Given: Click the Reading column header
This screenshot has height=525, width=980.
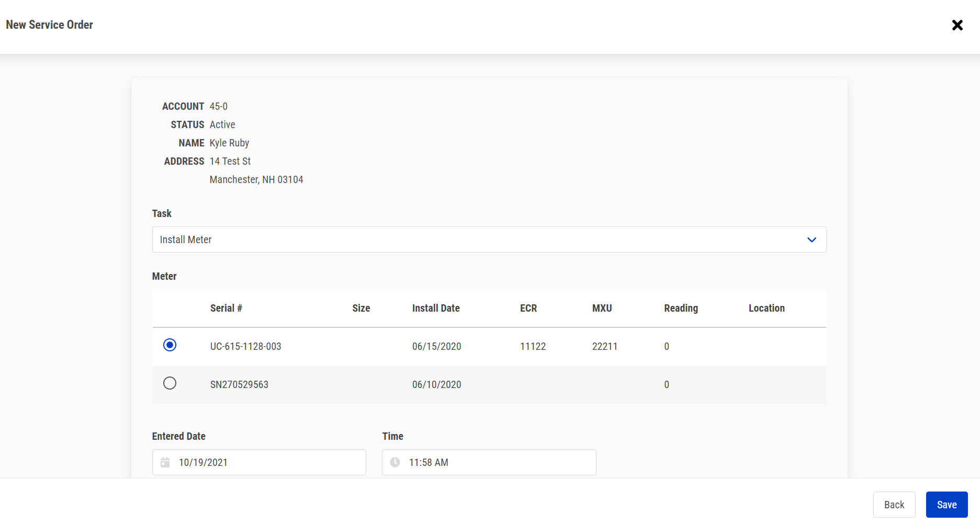Looking at the screenshot, I should coord(681,309).
